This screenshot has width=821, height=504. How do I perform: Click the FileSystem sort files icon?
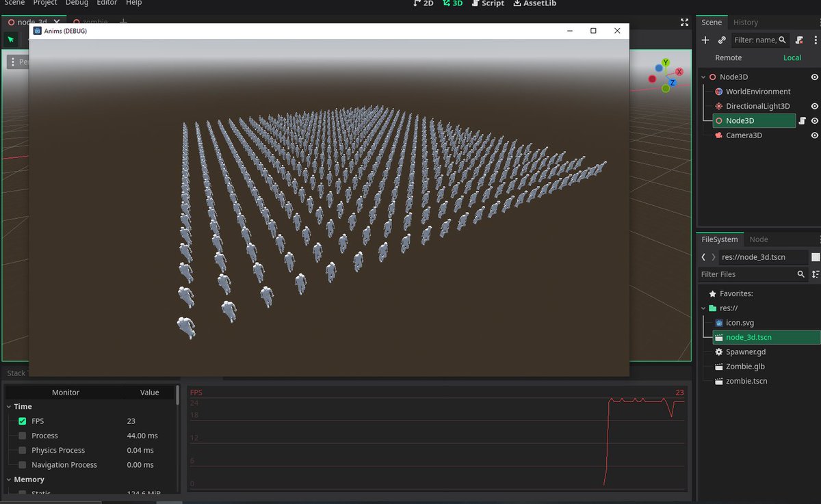point(816,274)
